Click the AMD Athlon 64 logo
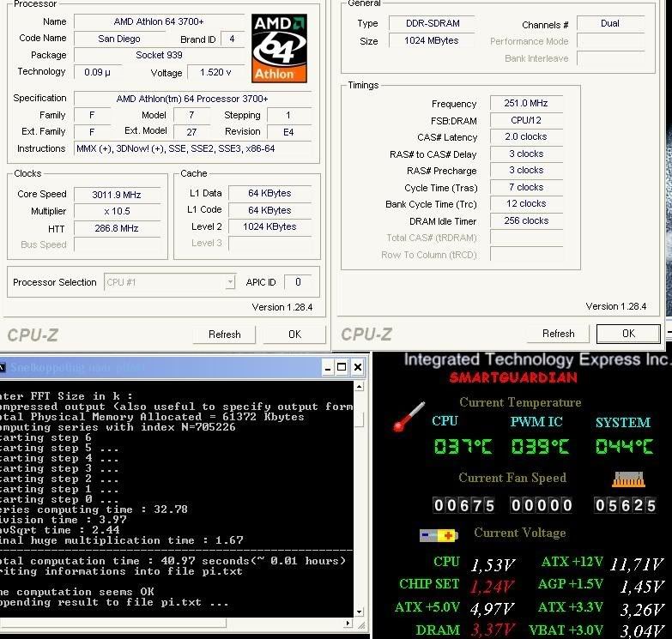672x639 pixels. tap(279, 48)
